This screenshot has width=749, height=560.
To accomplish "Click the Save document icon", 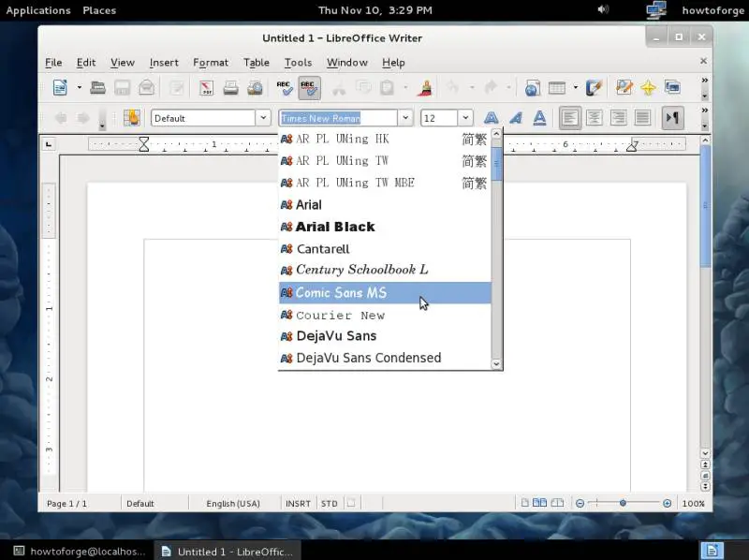I will click(x=123, y=87).
